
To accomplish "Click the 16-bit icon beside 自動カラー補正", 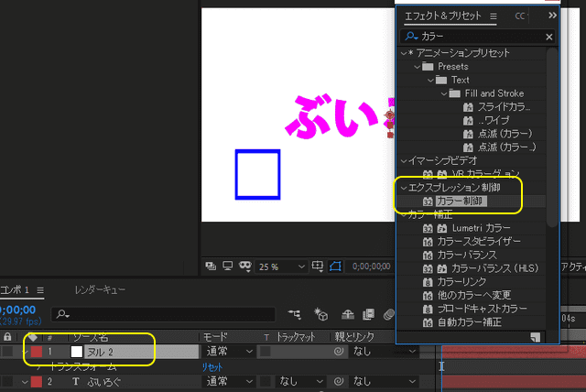I will click(x=428, y=322).
